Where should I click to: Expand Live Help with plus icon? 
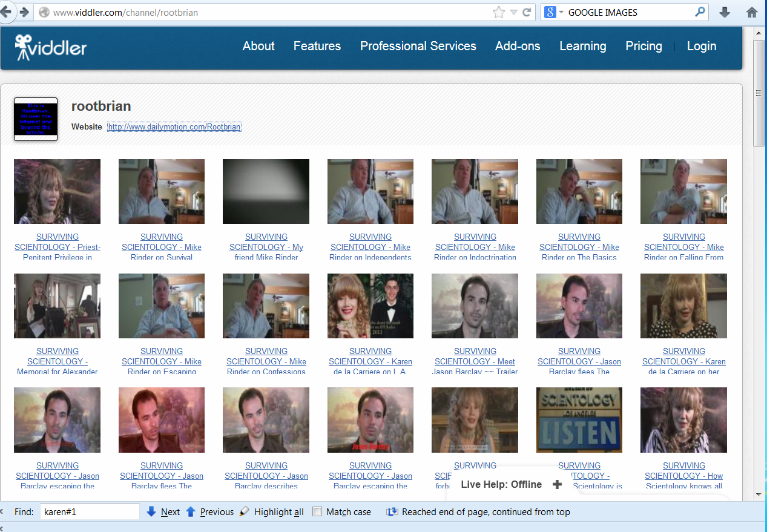point(557,484)
